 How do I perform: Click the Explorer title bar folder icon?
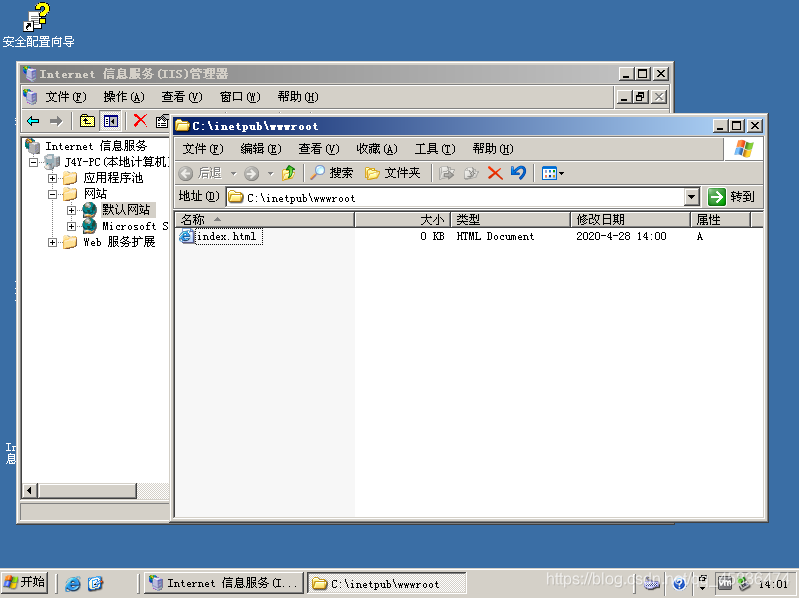(182, 126)
